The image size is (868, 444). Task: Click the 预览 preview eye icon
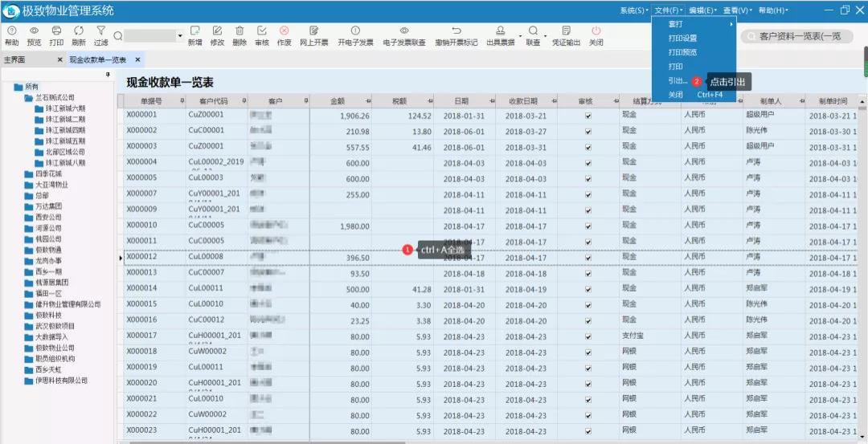tap(34, 31)
